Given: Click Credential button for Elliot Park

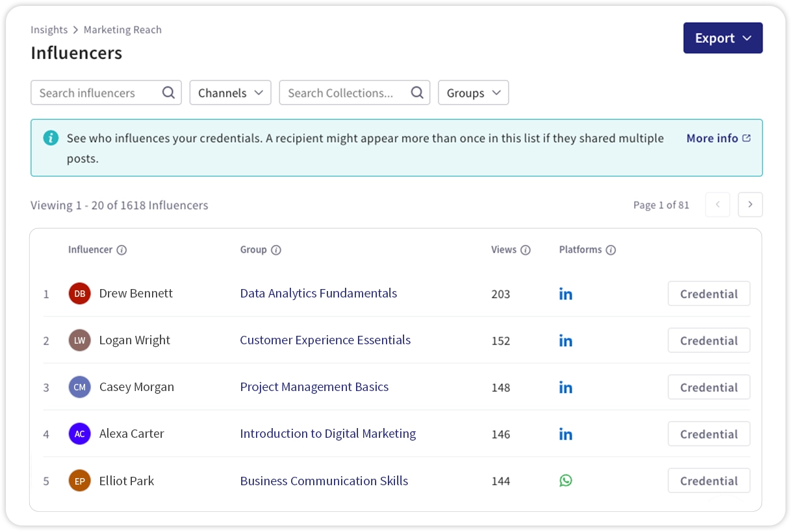Looking at the screenshot, I should pyautogui.click(x=709, y=481).
